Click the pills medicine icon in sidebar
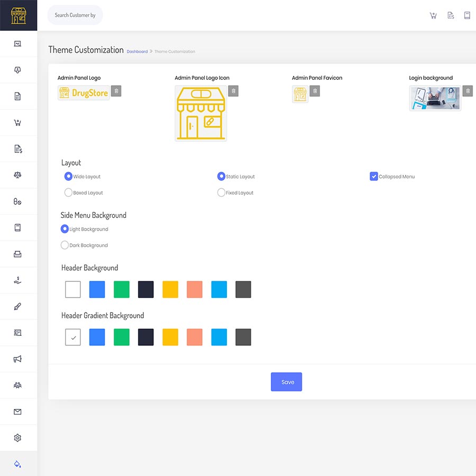476x476 pixels. [17, 202]
